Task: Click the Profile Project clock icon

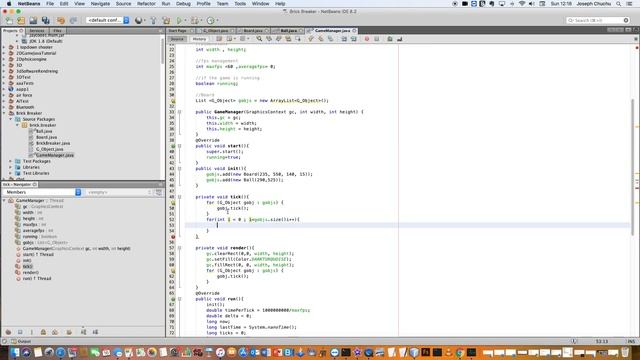Action: click(x=211, y=20)
